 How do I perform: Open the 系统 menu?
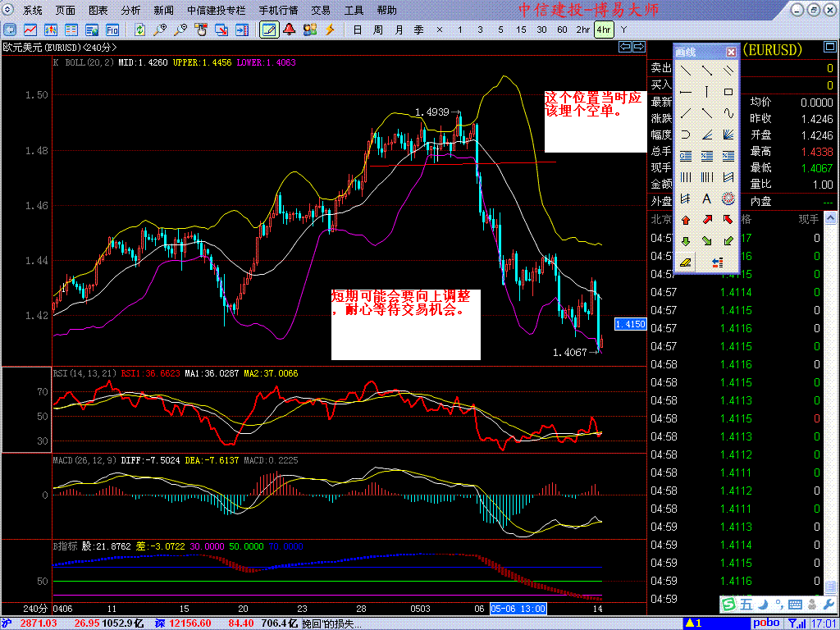pos(32,10)
